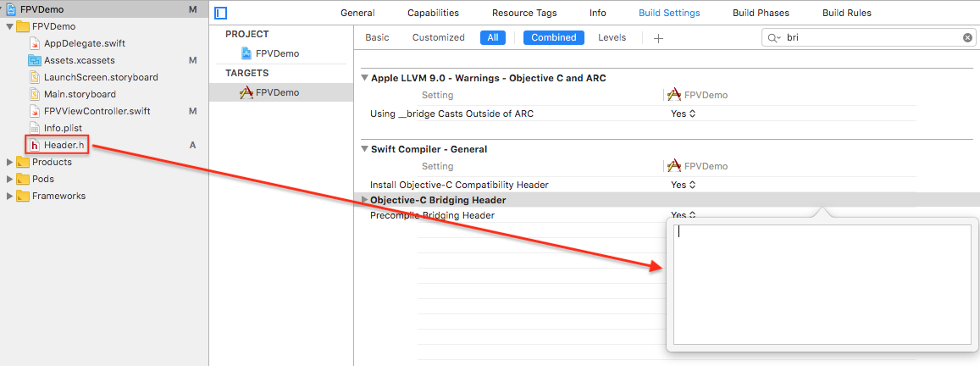Open Yes dropdown for Install Objective-C Compatibility Header
Image resolution: width=980 pixels, height=366 pixels.
point(684,186)
